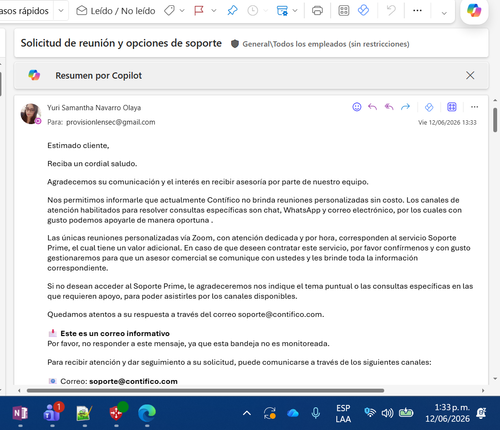Expand the dropdown next to rules icon
500x430 pixels.
[x=295, y=11]
